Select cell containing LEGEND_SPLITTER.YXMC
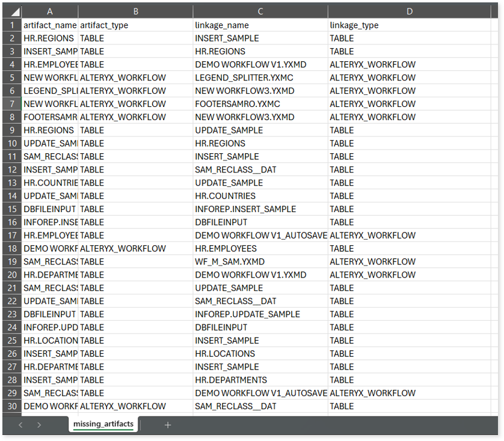504x441 pixels. coord(260,78)
